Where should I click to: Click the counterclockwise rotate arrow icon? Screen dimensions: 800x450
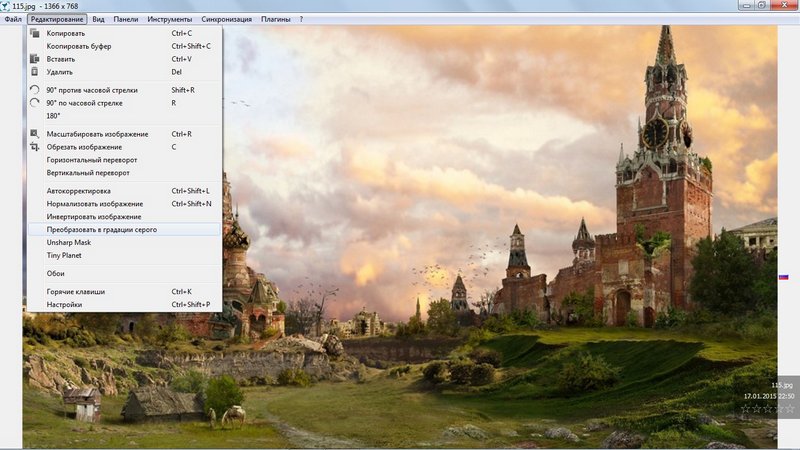coord(35,90)
